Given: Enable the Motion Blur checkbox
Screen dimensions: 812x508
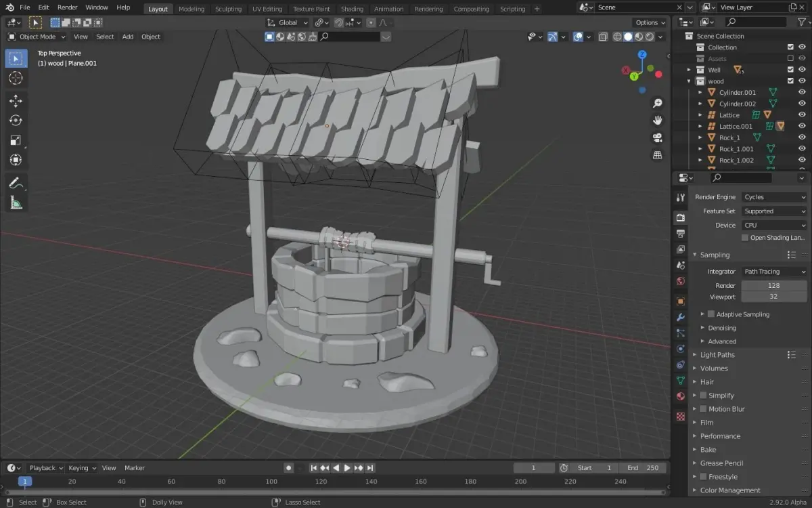Looking at the screenshot, I should (703, 409).
